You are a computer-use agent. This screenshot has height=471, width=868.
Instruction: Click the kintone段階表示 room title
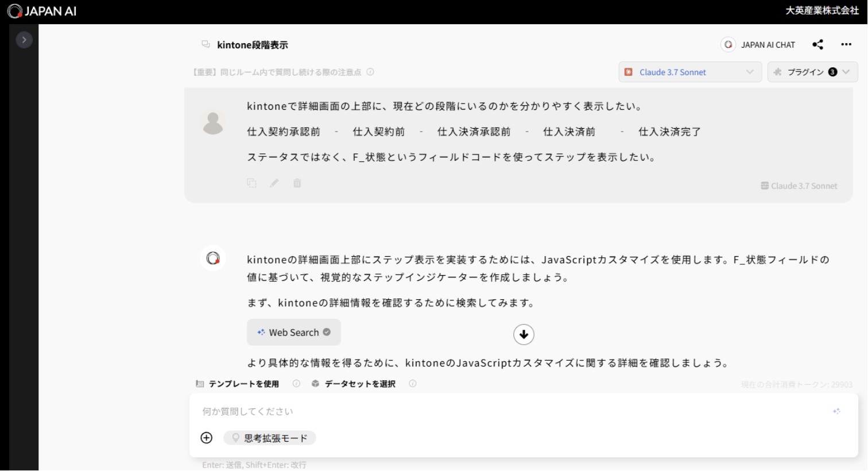pyautogui.click(x=253, y=45)
